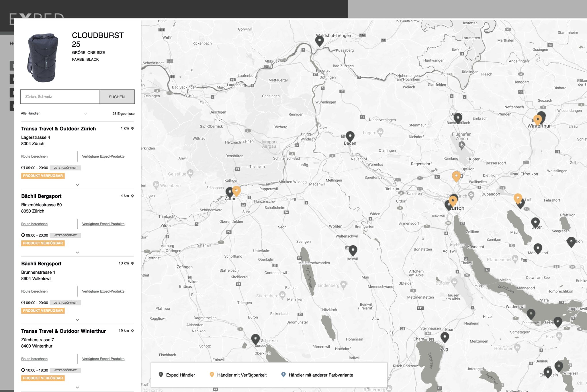Select the orange availability pin at Aarau

click(x=236, y=191)
